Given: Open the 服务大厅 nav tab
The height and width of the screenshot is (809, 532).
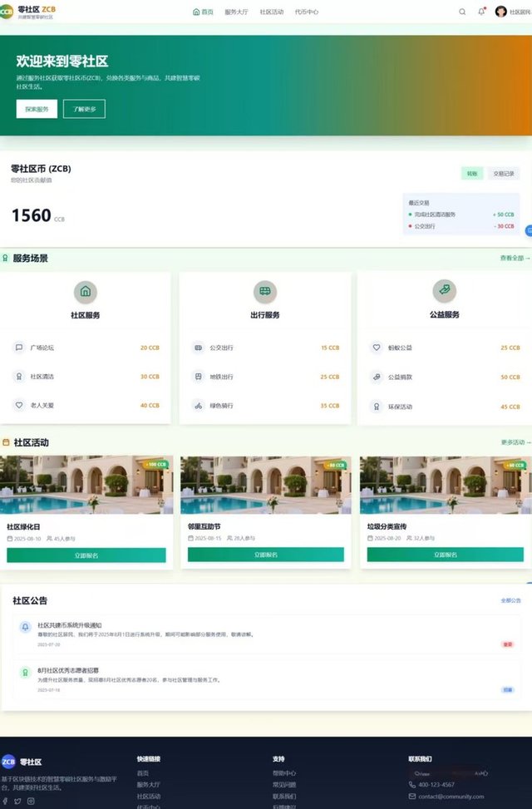Looking at the screenshot, I should [236, 12].
